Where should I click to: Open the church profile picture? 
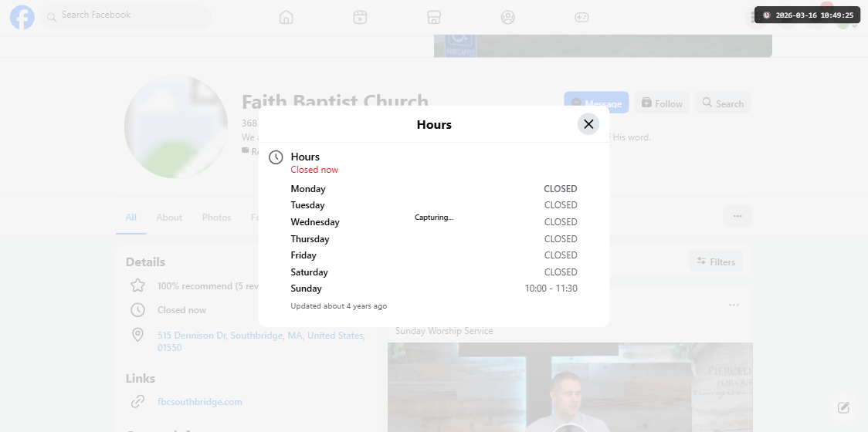176,127
